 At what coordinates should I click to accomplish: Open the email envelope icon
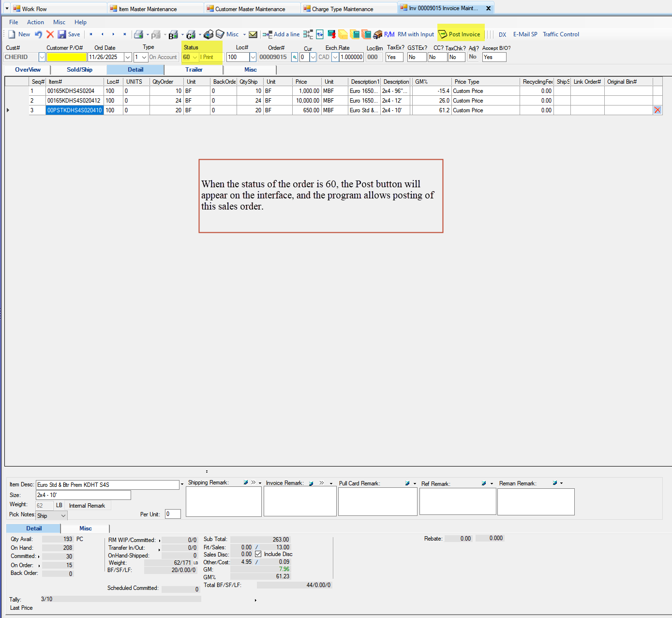point(253,34)
